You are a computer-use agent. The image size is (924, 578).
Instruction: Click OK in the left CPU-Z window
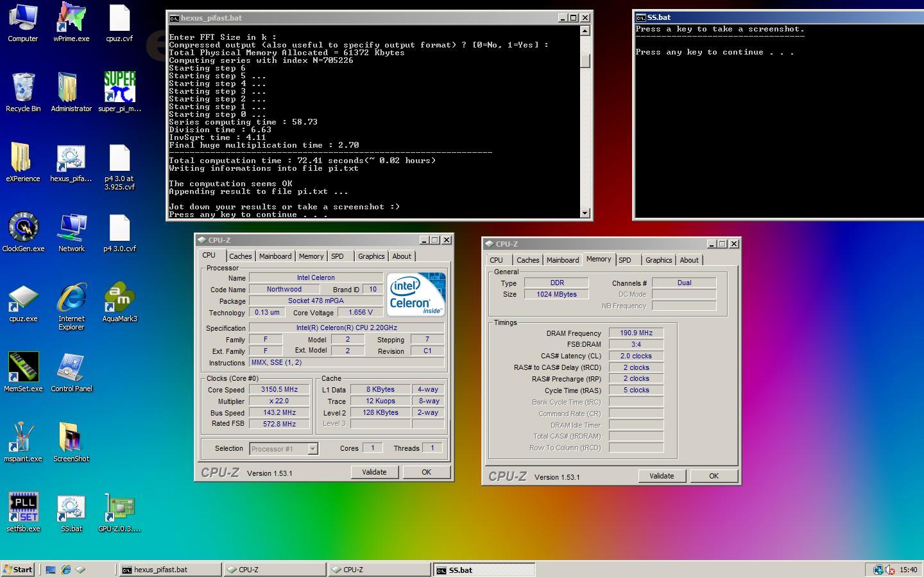[x=426, y=472]
